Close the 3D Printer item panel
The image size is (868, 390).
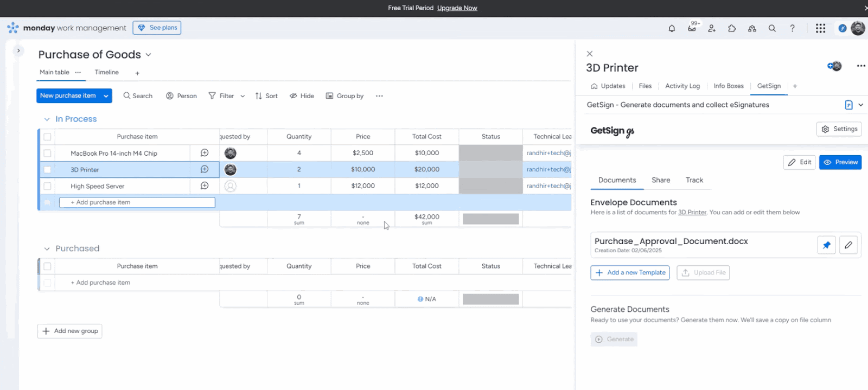tap(590, 54)
